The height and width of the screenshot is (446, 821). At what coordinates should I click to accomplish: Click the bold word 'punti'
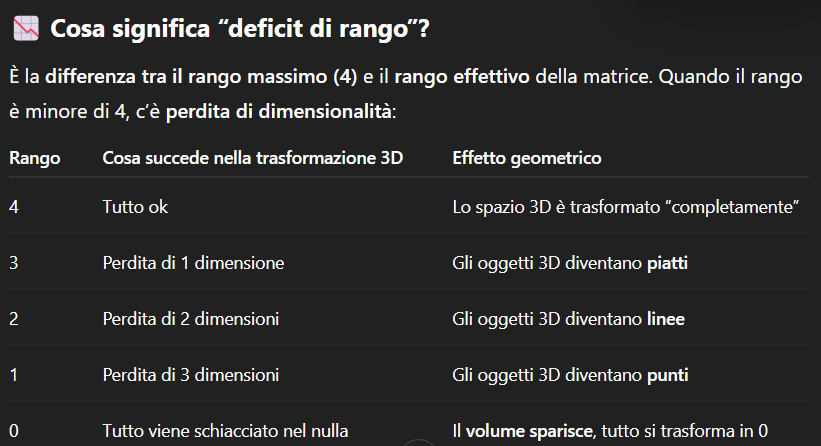(x=668, y=375)
